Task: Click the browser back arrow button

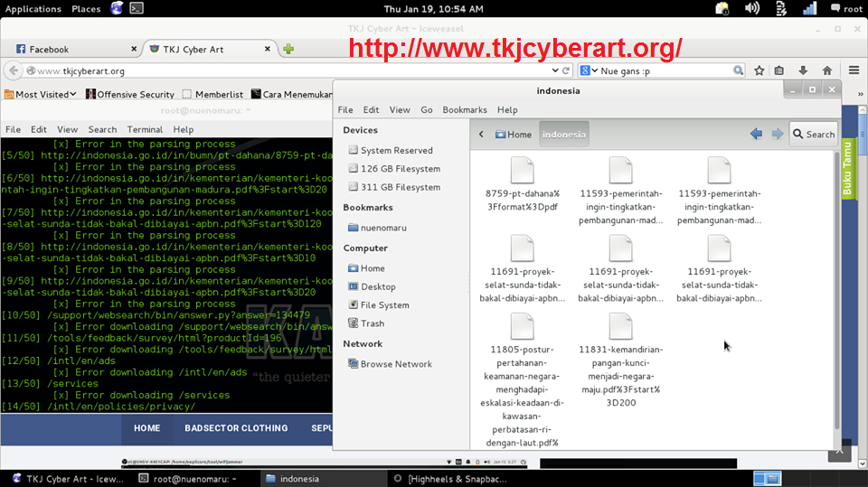Action: [14, 70]
